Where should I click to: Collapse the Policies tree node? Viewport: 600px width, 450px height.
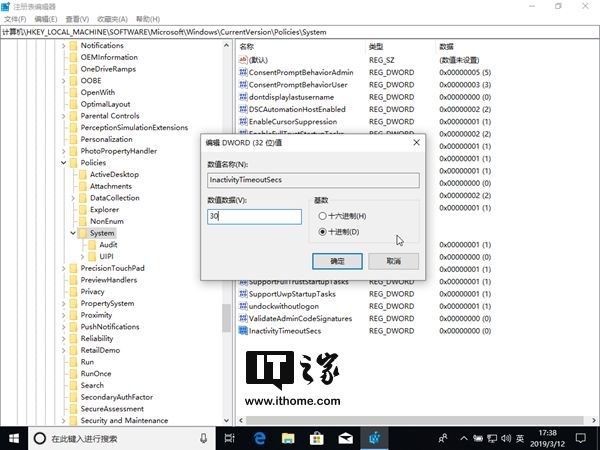64,163
